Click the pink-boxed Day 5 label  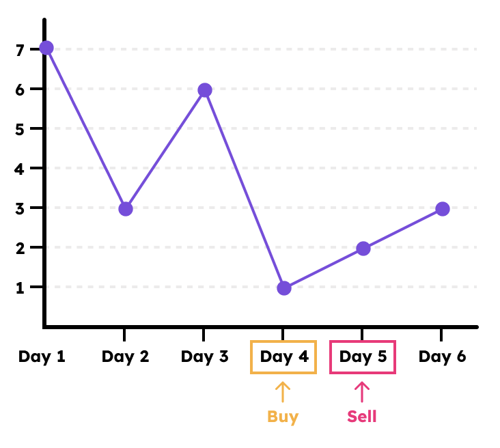(x=363, y=356)
